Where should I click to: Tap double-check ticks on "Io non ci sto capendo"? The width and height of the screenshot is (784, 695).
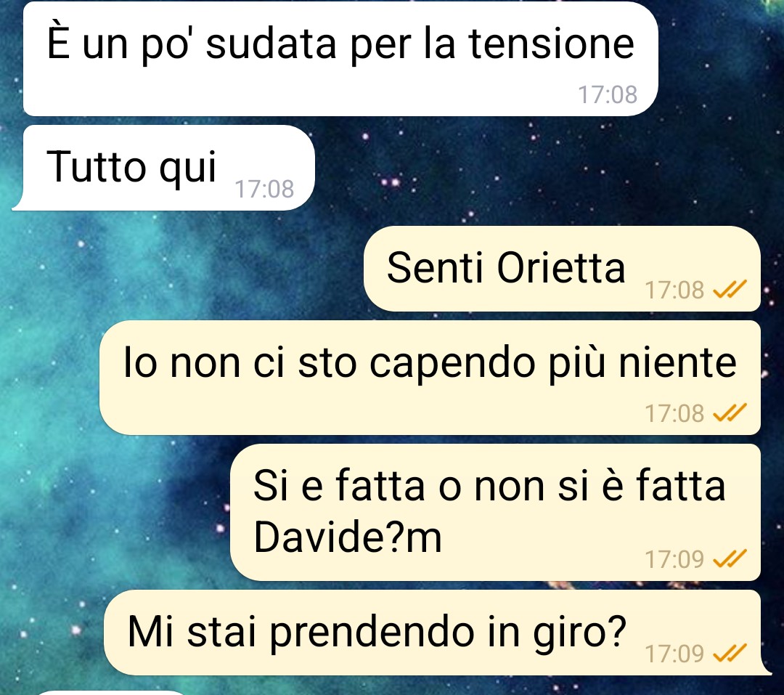(x=730, y=412)
